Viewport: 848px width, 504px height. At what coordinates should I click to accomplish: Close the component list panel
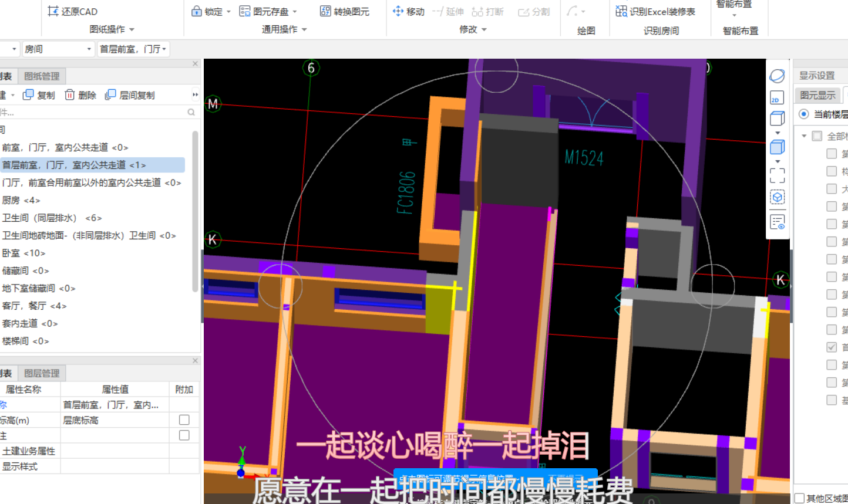pyautogui.click(x=196, y=63)
